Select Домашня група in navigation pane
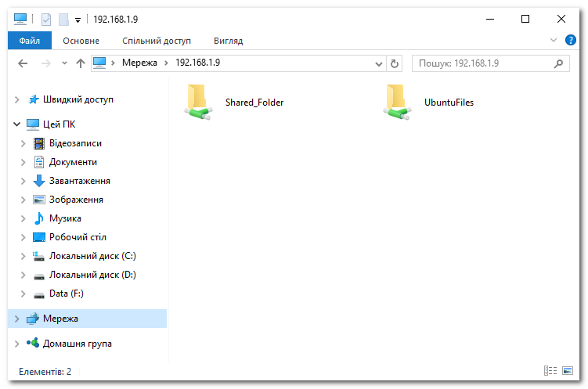This screenshot has height=389, width=588. click(78, 344)
